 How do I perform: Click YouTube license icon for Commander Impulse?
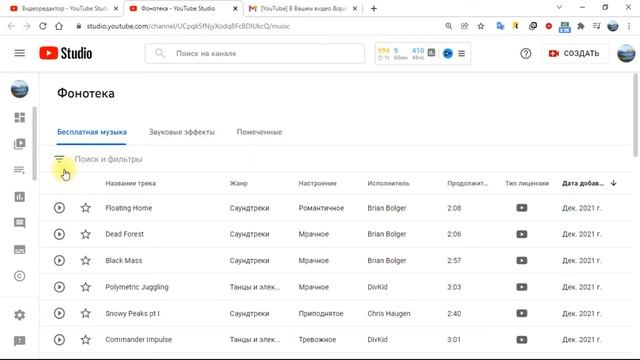click(522, 340)
